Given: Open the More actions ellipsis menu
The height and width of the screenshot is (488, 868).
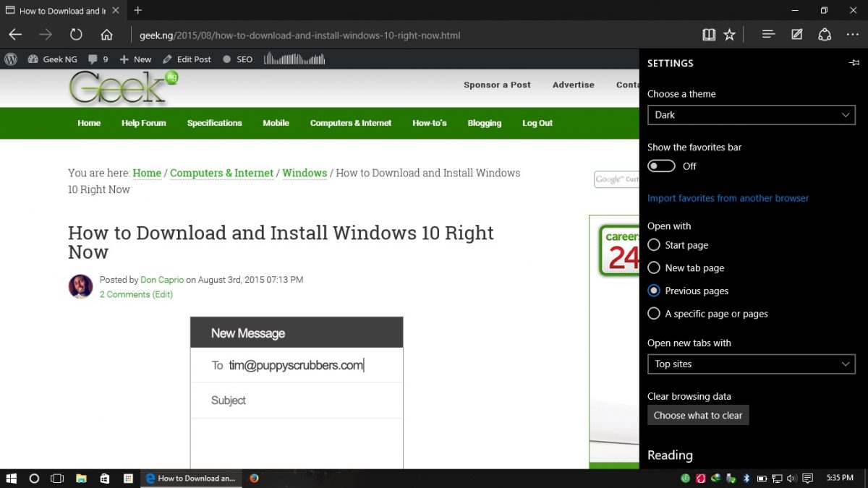Looking at the screenshot, I should [x=853, y=35].
